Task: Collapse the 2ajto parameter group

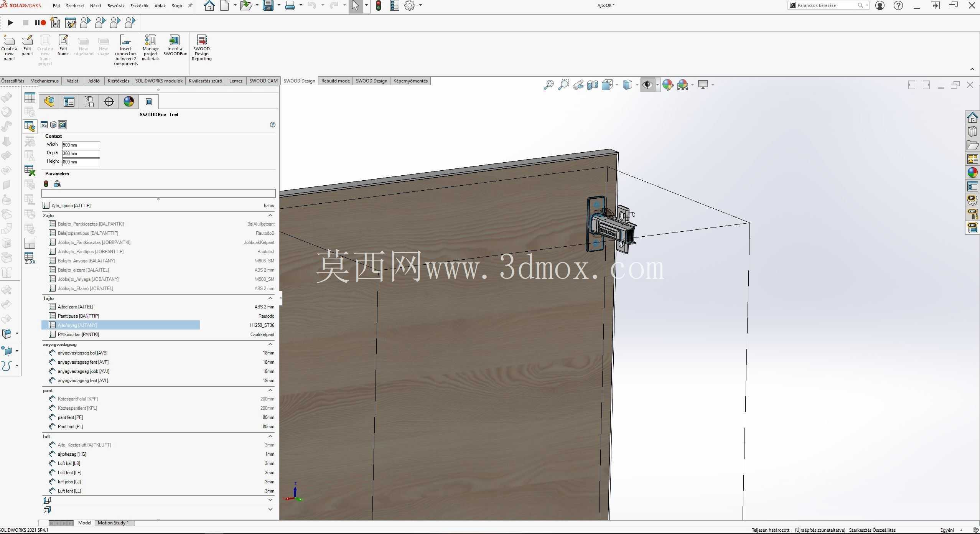Action: pos(270,216)
